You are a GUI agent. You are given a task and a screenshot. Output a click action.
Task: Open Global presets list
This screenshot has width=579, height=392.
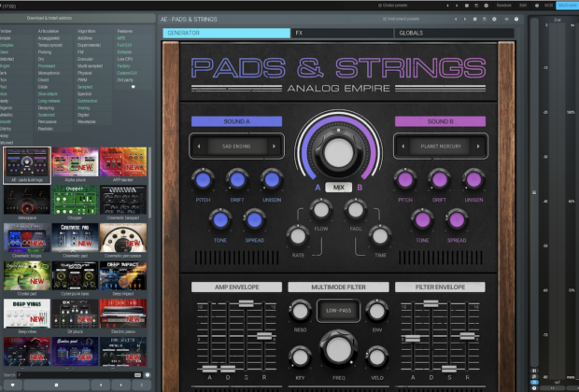[x=392, y=6]
